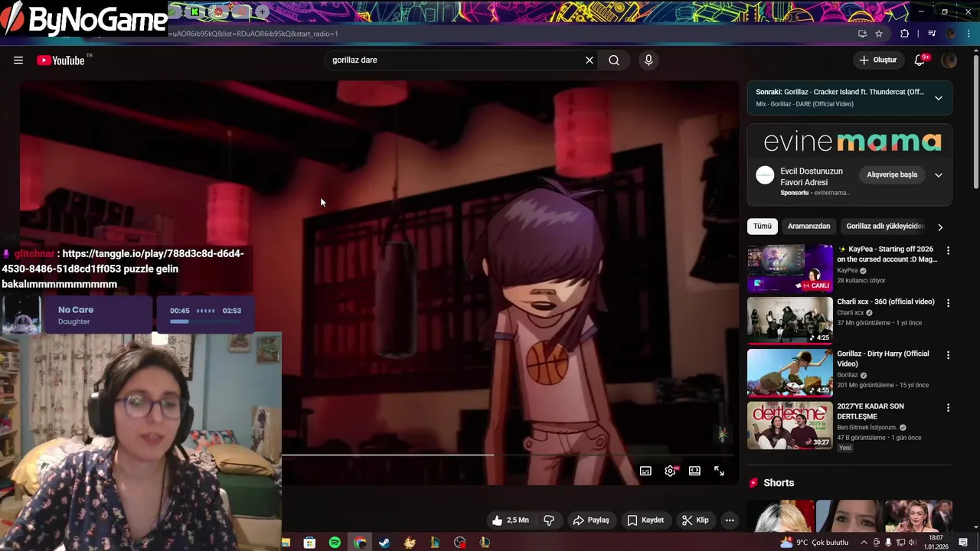Open a new browser tab with plus
This screenshot has height=551, width=980.
(x=262, y=11)
